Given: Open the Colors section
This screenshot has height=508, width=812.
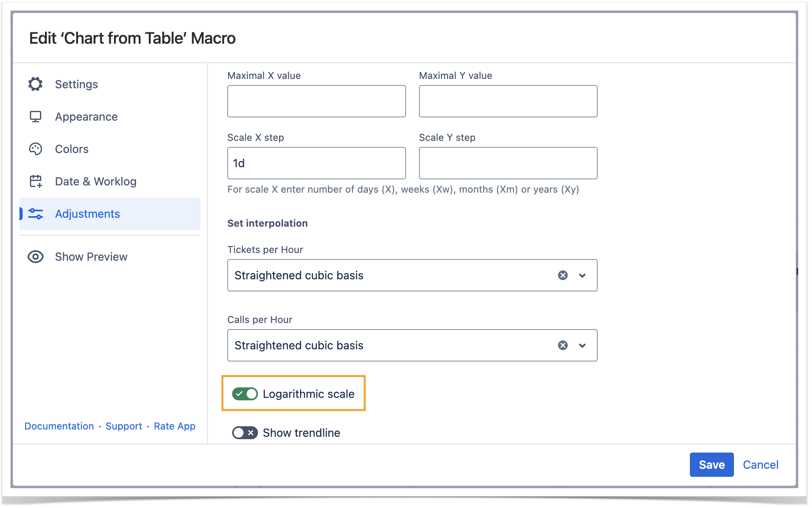Looking at the screenshot, I should [72, 149].
